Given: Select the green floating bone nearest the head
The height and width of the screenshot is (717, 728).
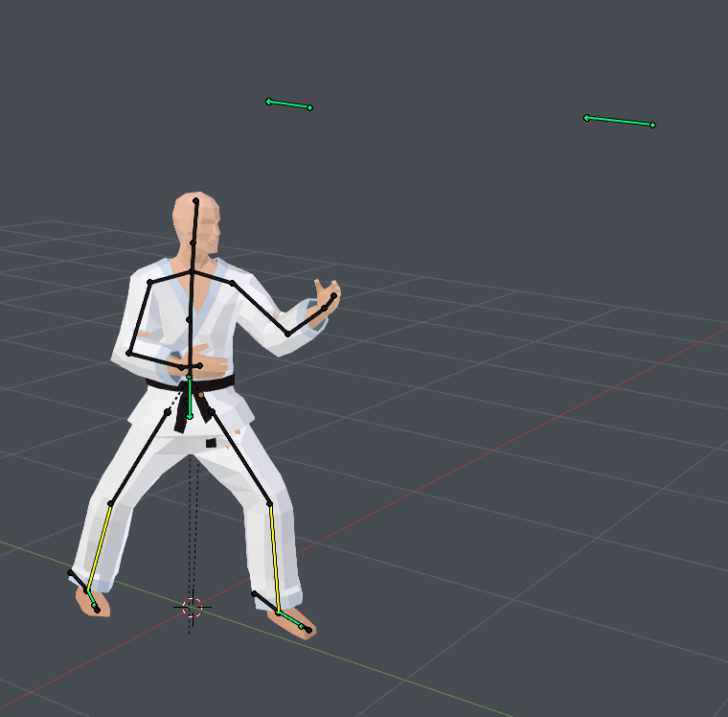Looking at the screenshot, I should (x=288, y=104).
